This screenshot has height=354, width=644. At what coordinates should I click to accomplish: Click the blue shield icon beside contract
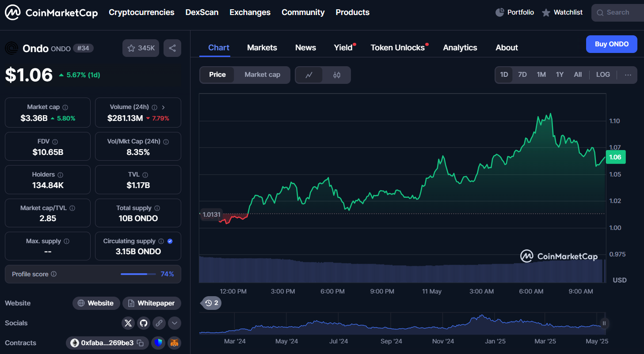(x=158, y=343)
